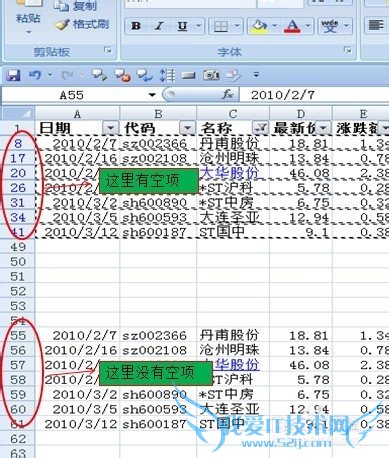The image size is (389, 458).
Task: Apply the red font color A
Action: [292, 26]
